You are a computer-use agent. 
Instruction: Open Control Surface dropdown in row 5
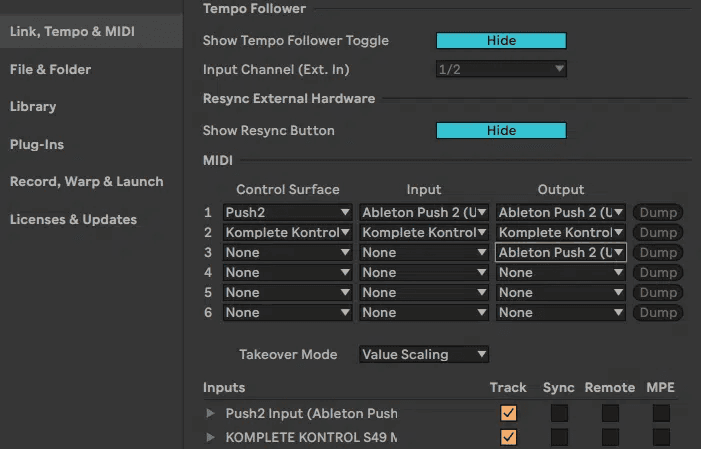[287, 293]
